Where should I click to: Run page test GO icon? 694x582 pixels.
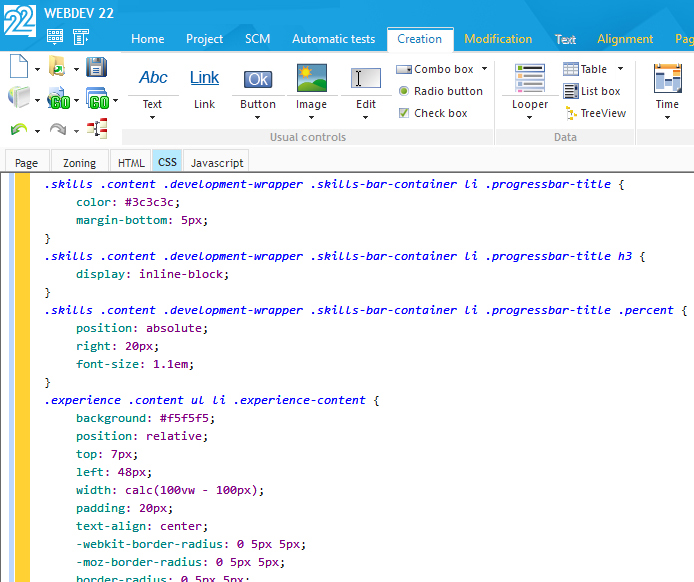click(x=98, y=98)
